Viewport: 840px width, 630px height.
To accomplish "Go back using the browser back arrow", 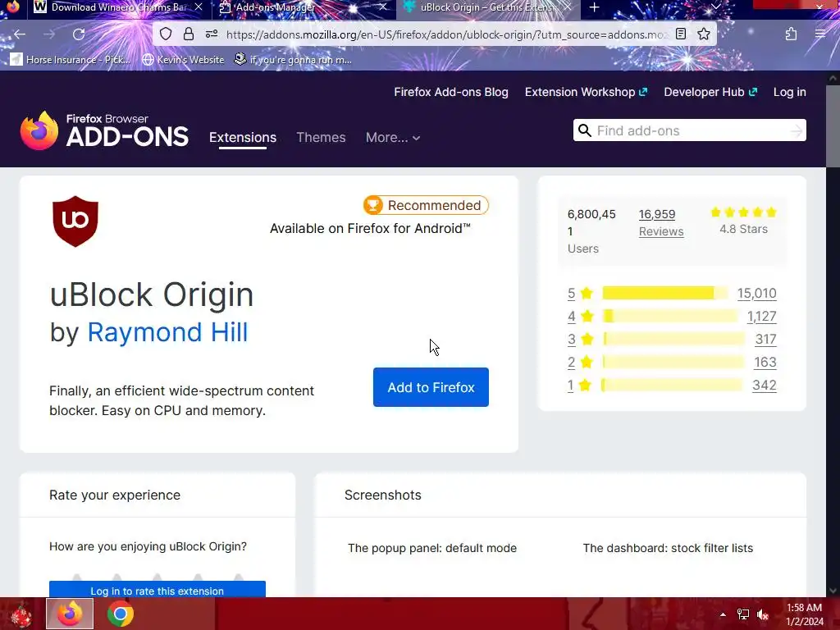I will coord(20,34).
